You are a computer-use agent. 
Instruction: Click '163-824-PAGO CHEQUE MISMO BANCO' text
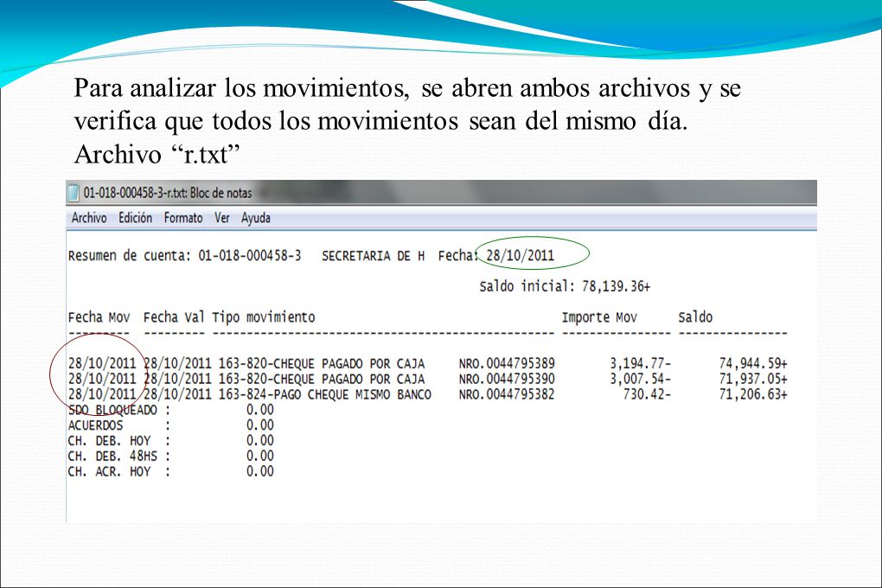point(325,394)
